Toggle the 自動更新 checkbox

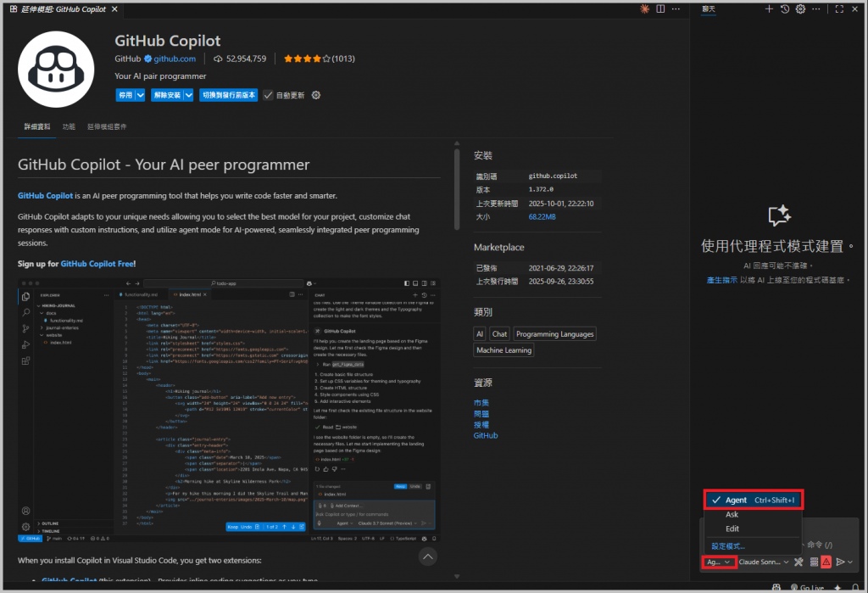268,95
